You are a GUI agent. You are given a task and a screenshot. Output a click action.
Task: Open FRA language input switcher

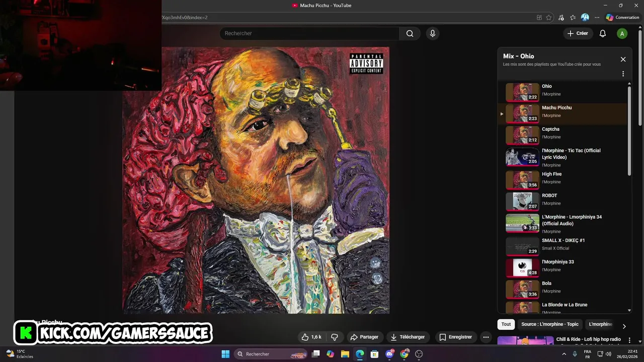click(588, 354)
